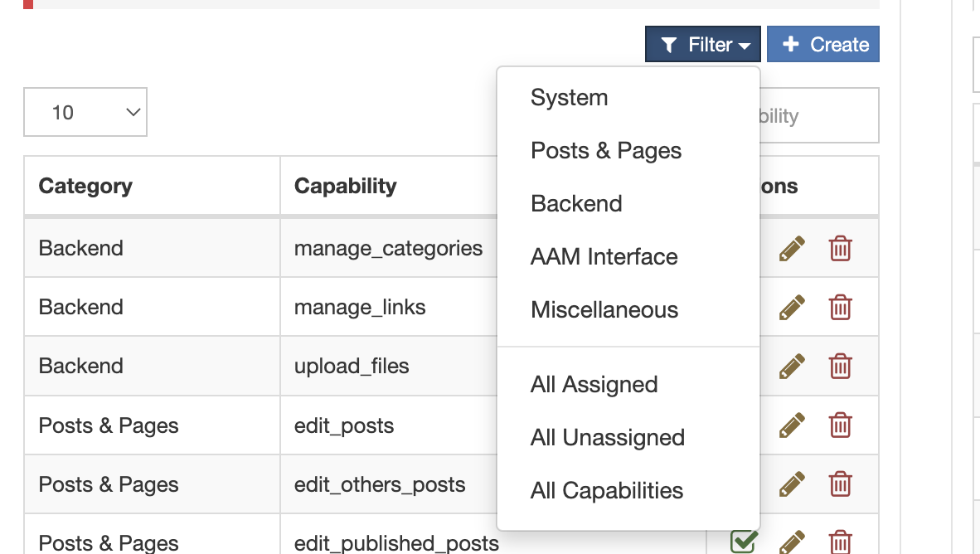
Task: Select the Posts & Pages filter entry
Action: pyautogui.click(x=605, y=150)
